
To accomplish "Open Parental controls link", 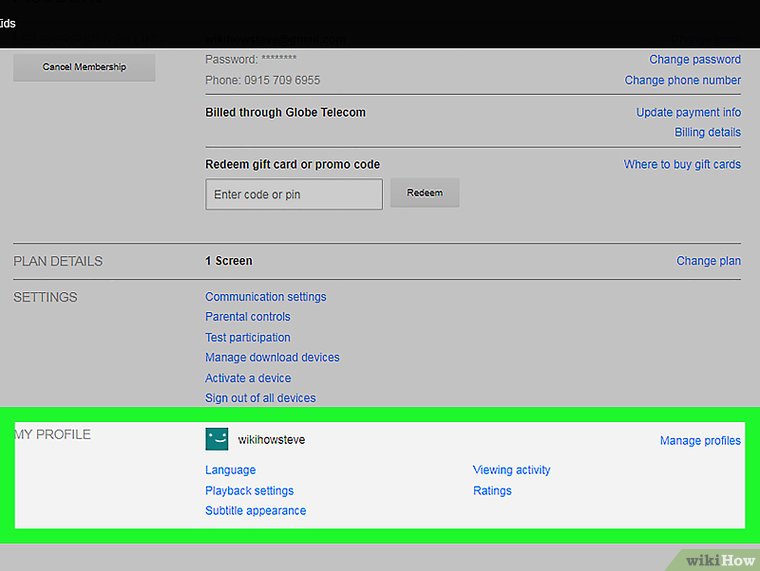I will click(248, 317).
